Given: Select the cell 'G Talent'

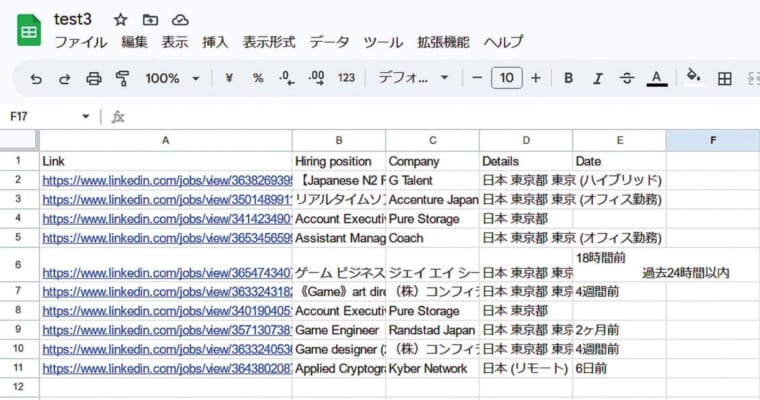Looking at the screenshot, I should pos(432,180).
